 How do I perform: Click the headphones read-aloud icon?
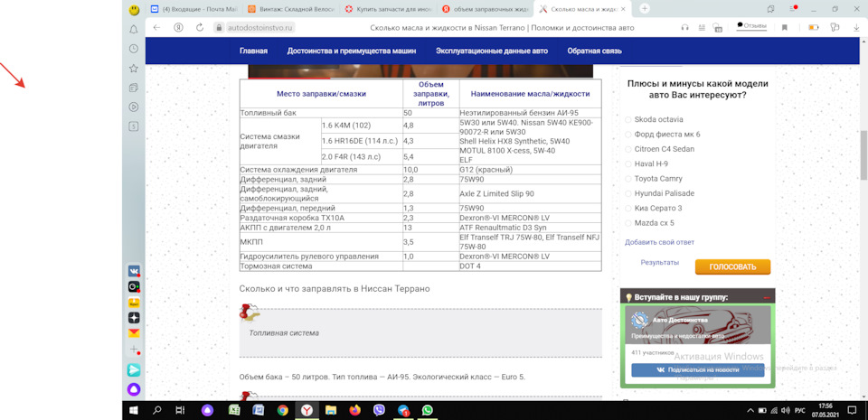(x=684, y=28)
